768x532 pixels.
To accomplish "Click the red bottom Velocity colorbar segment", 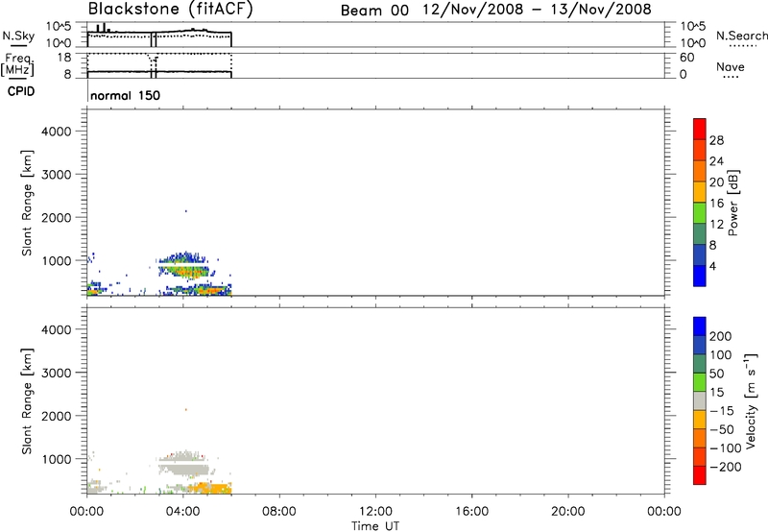I will tap(700, 475).
